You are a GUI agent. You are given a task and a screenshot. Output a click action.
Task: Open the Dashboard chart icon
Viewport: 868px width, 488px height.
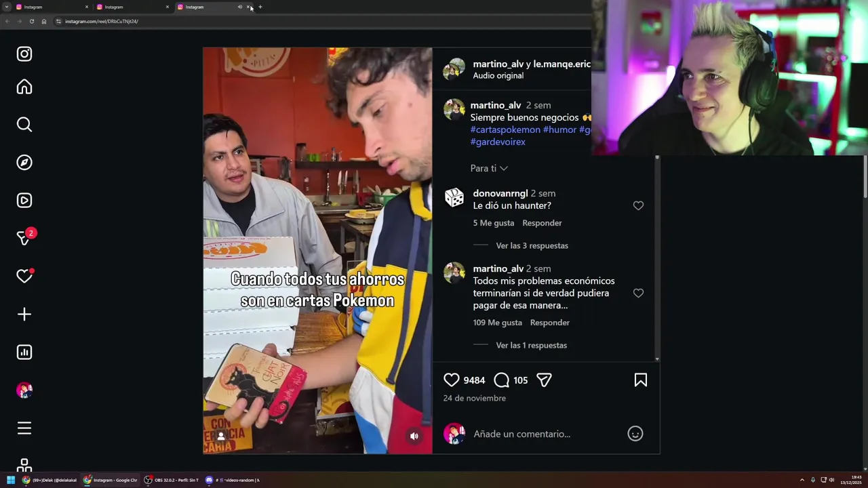point(24,352)
